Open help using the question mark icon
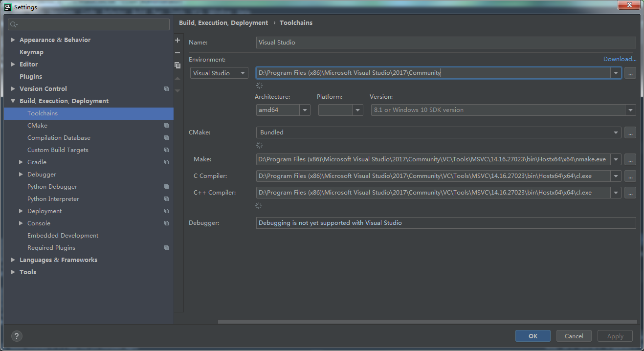Viewport: 644px width, 351px height. tap(16, 336)
